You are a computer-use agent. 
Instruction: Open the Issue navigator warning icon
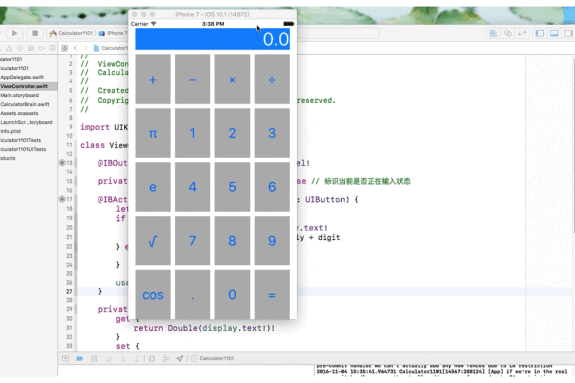coord(9,48)
